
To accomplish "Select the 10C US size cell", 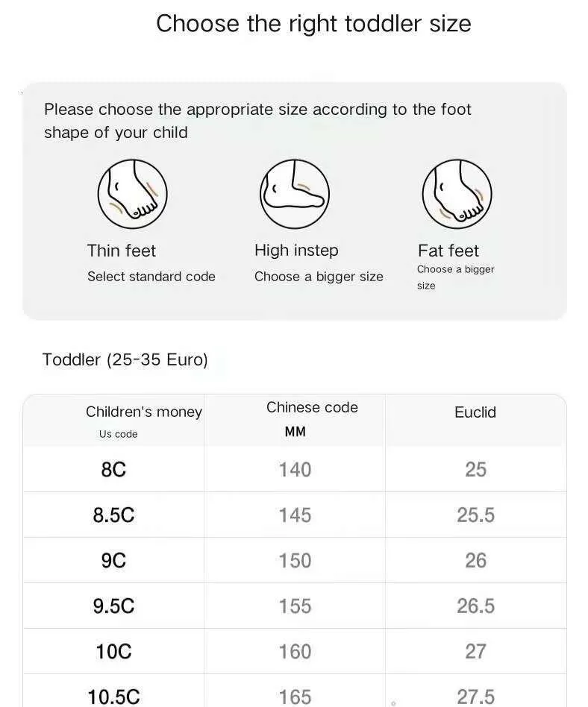I will (x=113, y=652).
